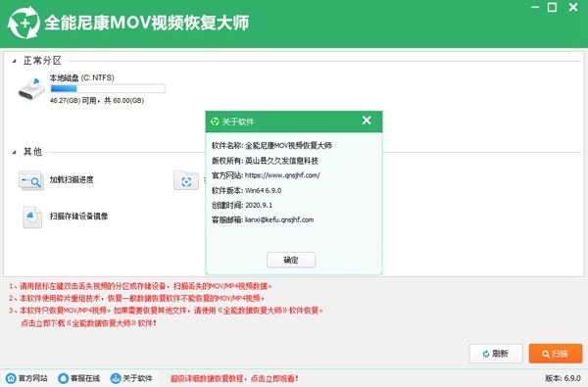Click the 官方网站 home icon in the status bar
Viewport: 588px width, 387px height.
(x=11, y=378)
